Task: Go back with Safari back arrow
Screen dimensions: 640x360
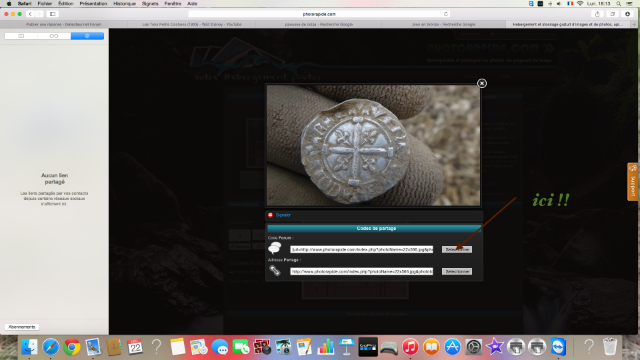Action: (30, 14)
